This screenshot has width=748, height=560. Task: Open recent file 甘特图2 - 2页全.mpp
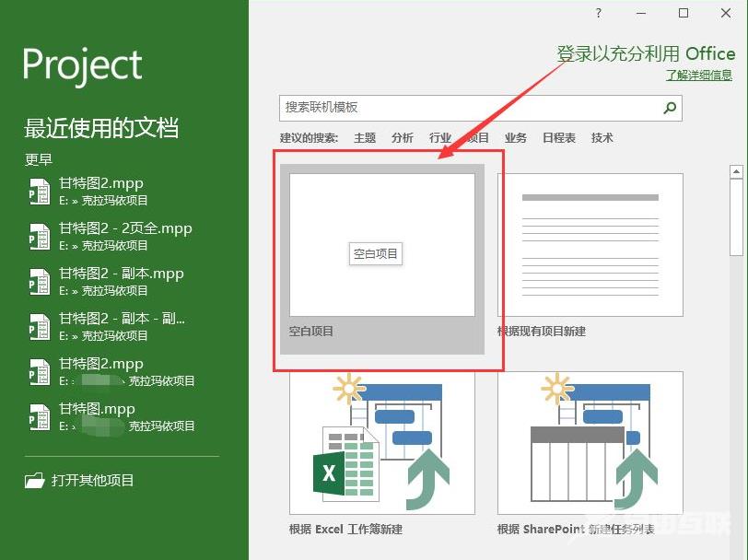click(125, 228)
